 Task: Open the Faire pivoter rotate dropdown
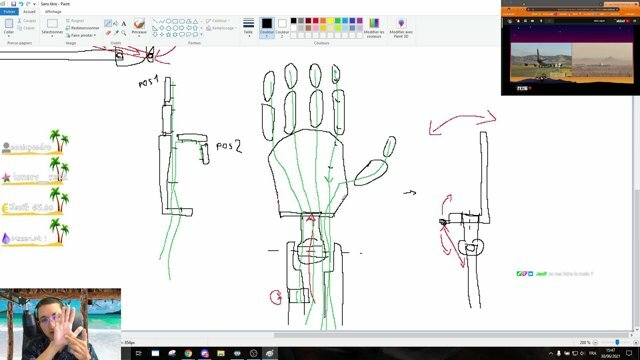[81, 36]
